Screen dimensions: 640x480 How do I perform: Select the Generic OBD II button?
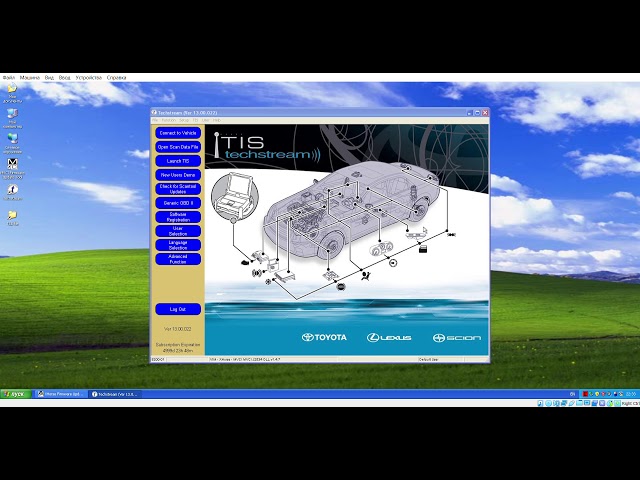coord(178,203)
